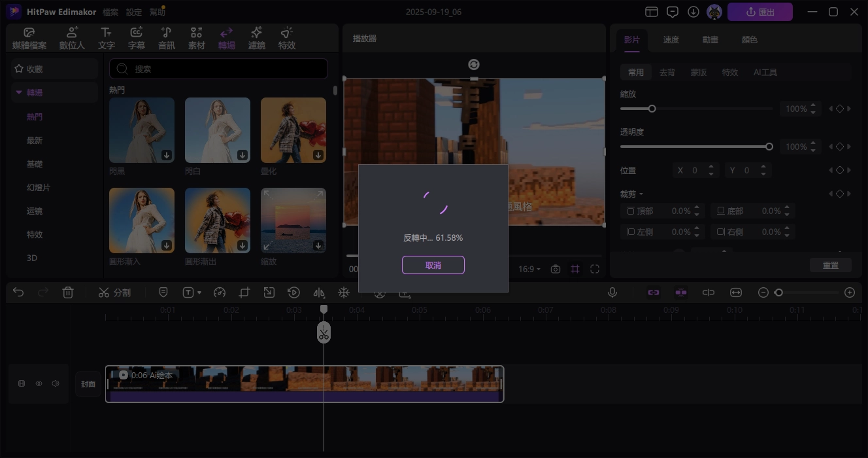This screenshot has width=868, height=458.
Task: Take a snapshot with the camera icon
Action: click(555, 269)
